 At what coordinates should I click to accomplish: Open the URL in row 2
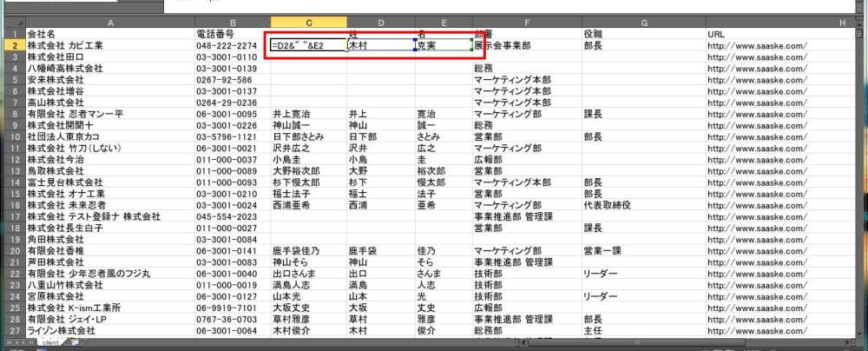coord(758,44)
